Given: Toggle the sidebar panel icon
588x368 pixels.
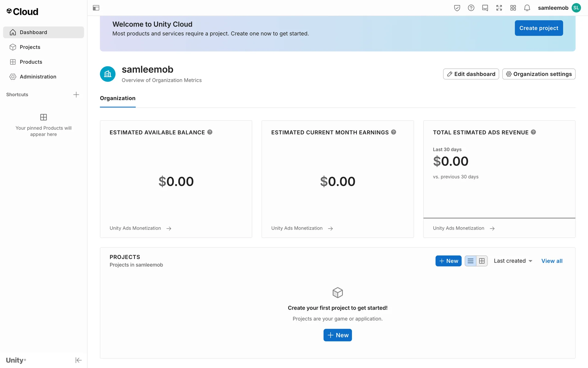Looking at the screenshot, I should pos(96,8).
